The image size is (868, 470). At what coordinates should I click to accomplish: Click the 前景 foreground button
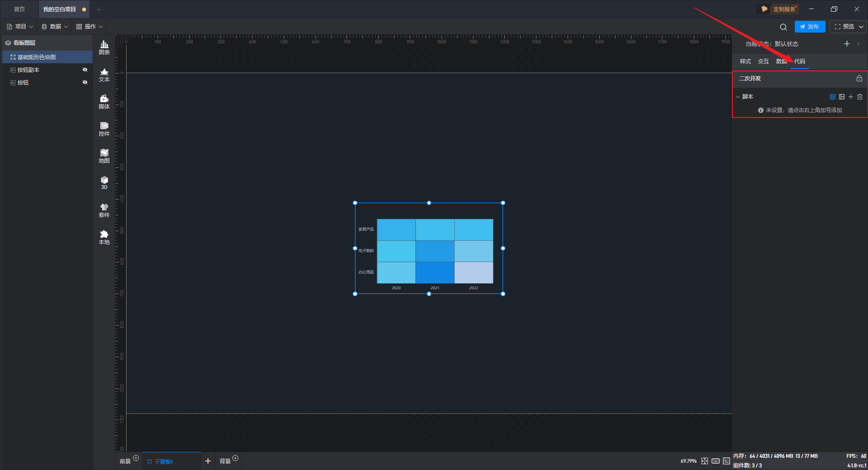point(125,461)
